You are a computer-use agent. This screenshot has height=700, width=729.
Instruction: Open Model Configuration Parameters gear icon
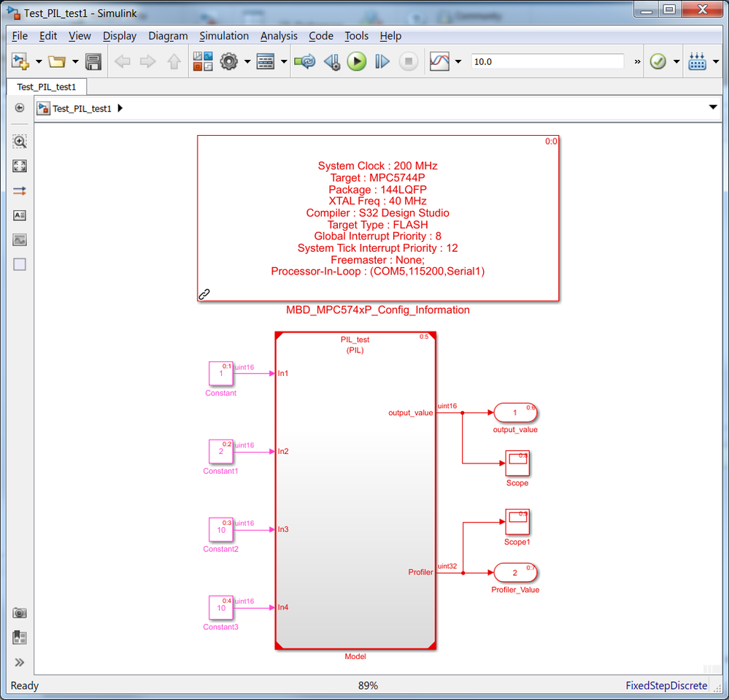pyautogui.click(x=228, y=61)
